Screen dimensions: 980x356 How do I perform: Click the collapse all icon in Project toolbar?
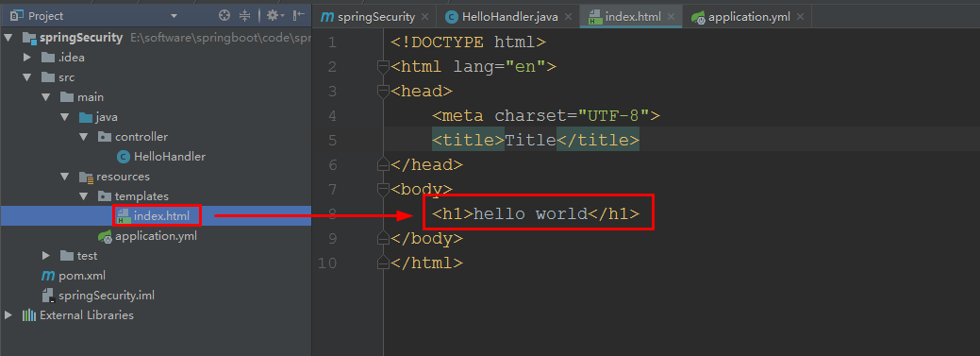pyautogui.click(x=244, y=16)
